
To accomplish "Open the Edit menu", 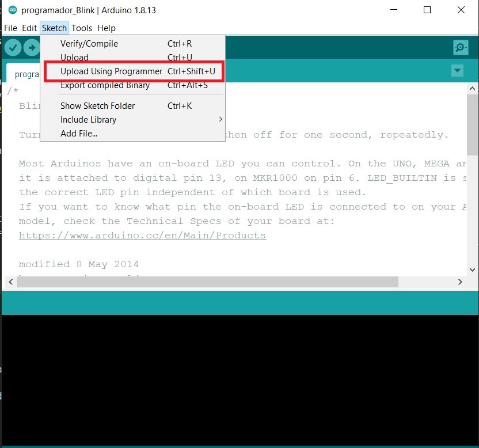I will point(29,28).
